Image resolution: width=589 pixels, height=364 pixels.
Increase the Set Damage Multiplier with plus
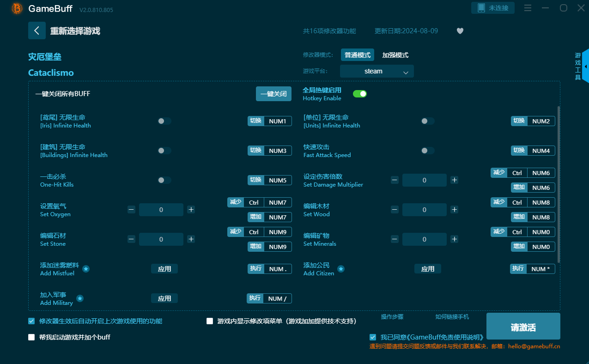pos(455,180)
